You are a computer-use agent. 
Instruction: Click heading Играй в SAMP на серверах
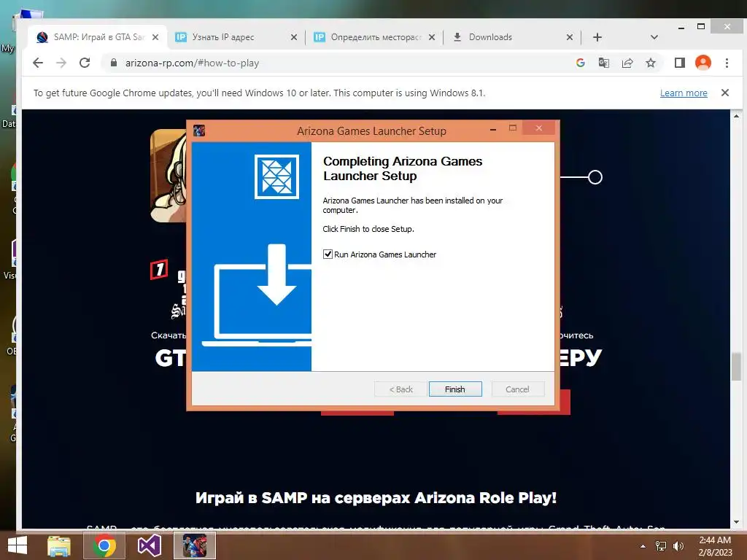[376, 497]
